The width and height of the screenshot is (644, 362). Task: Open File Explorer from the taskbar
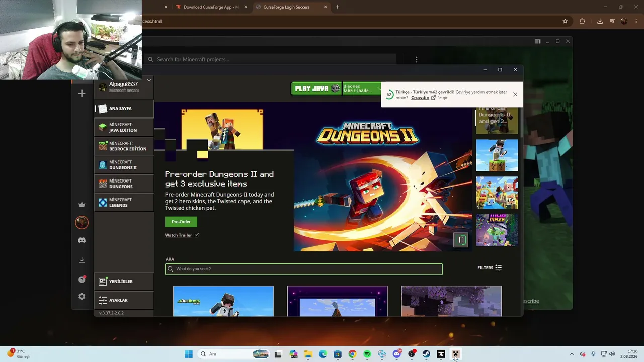tap(308, 354)
